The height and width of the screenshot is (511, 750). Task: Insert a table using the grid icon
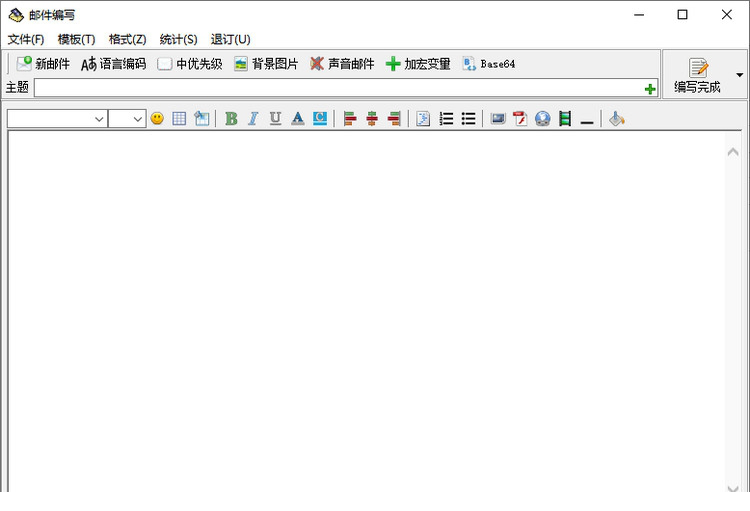pyautogui.click(x=179, y=118)
